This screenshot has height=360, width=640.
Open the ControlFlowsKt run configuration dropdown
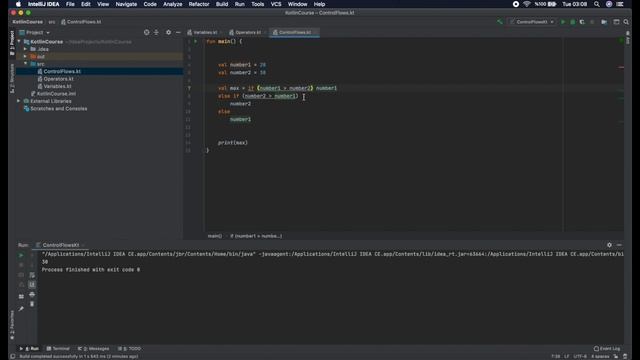[532, 22]
